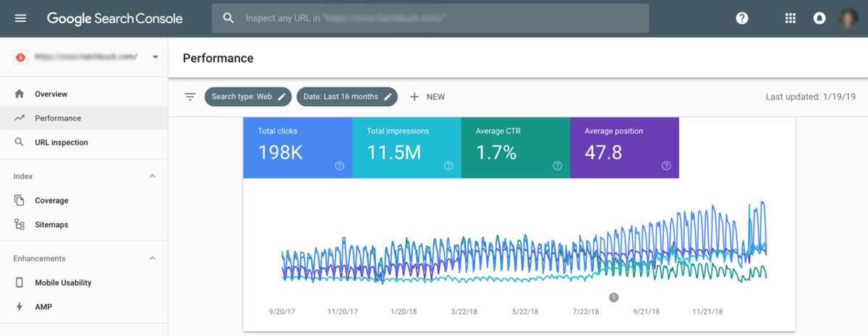The width and height of the screenshot is (868, 336).
Task: Click the Coverage pages icon
Action: pos(20,200)
